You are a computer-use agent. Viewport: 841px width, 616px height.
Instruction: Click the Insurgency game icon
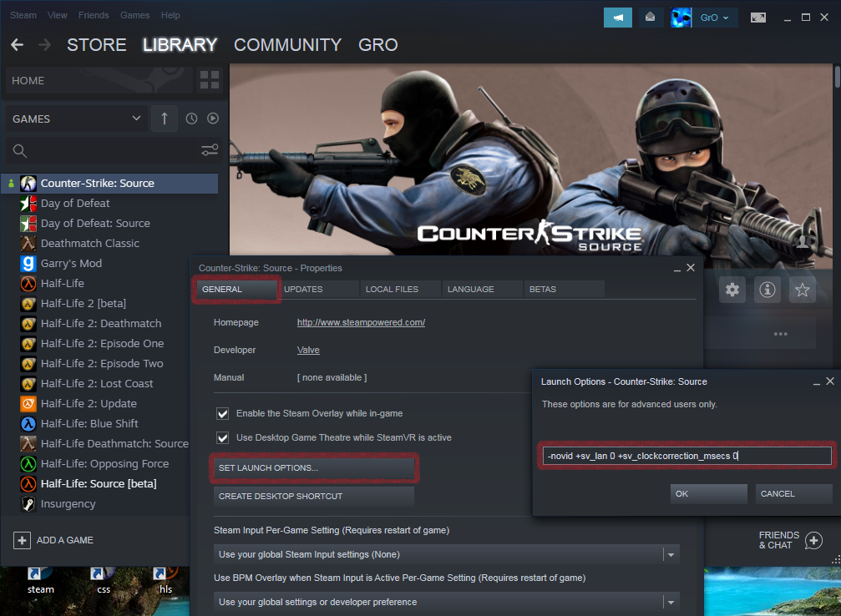coord(28,504)
